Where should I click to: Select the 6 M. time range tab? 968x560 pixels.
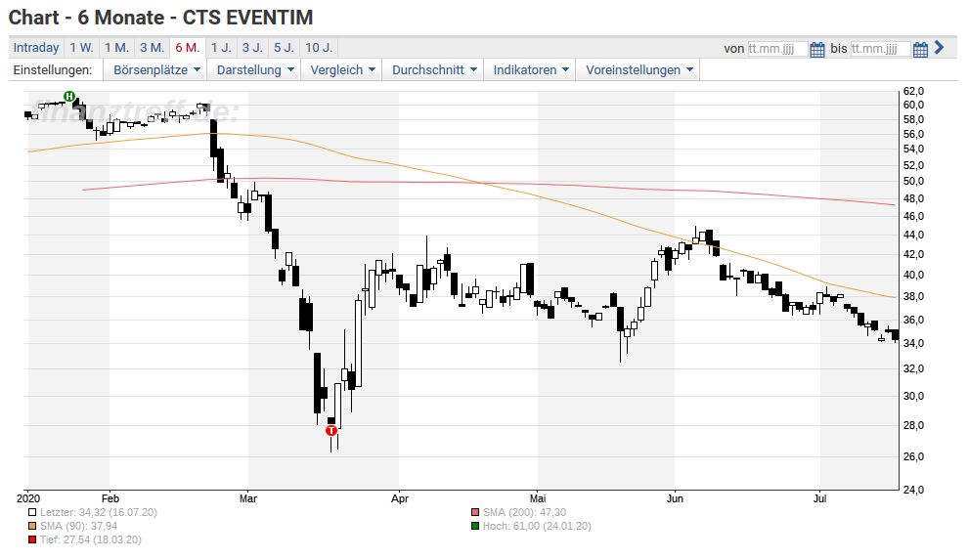188,48
